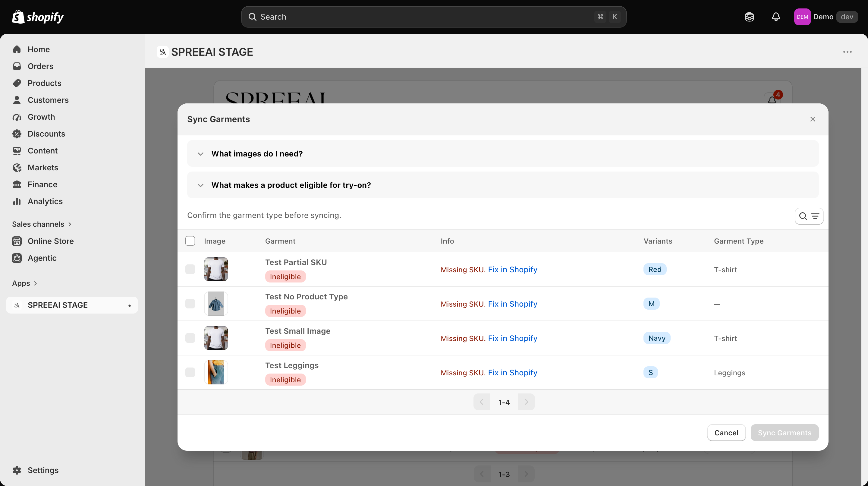This screenshot has width=868, height=486.
Task: Open the Sidekick assistant icon in top bar
Action: tap(749, 17)
